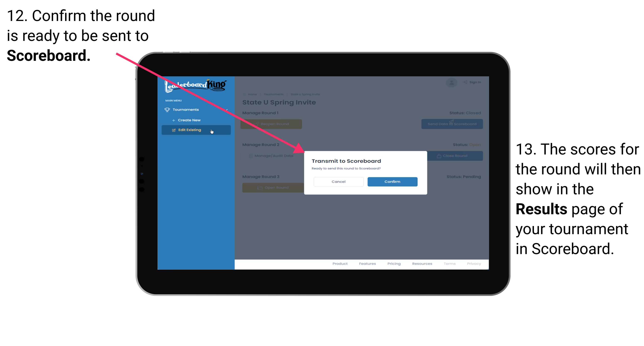Select the Tournaments menu item

[x=186, y=110]
